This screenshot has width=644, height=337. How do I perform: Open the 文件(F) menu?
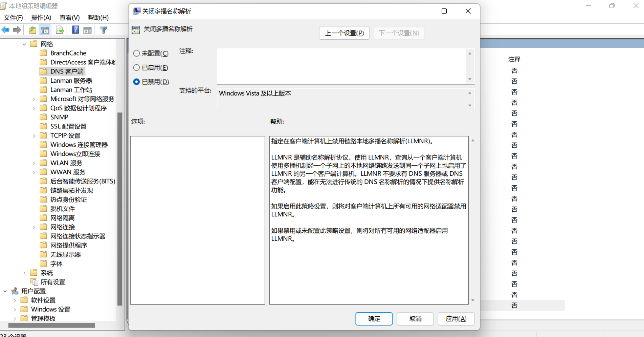point(13,18)
